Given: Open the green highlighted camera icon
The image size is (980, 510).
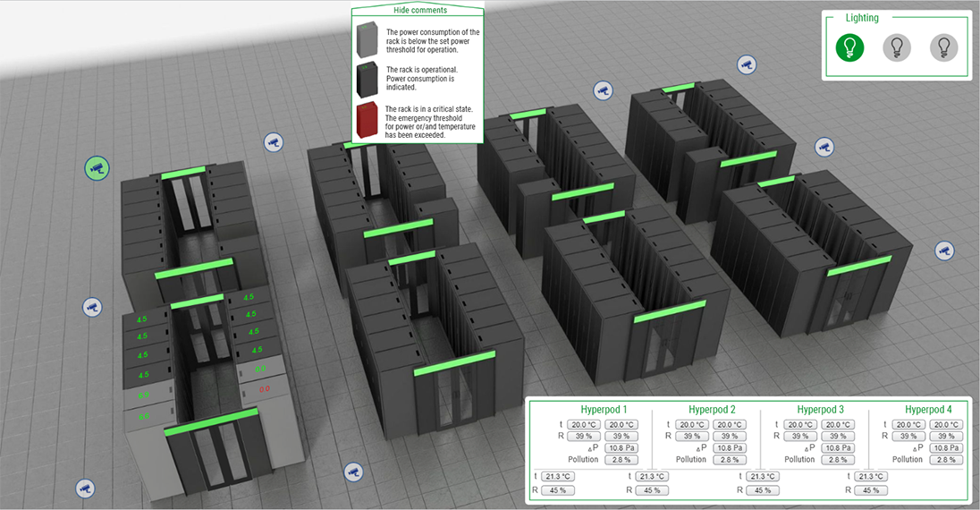Looking at the screenshot, I should 97,167.
